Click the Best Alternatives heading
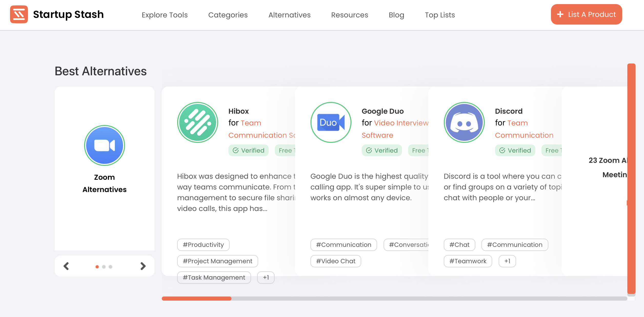This screenshot has height=317, width=644. point(100,71)
